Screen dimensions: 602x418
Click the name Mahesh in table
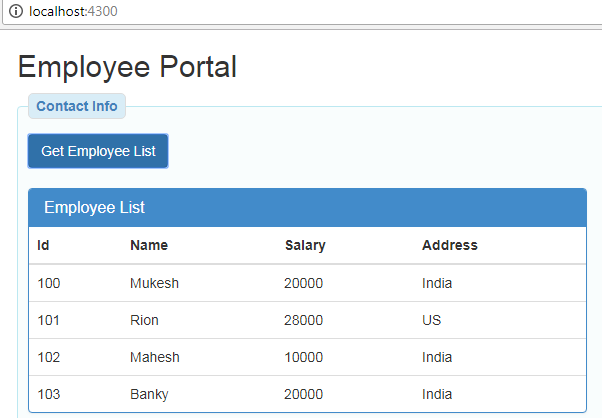pyautogui.click(x=155, y=357)
